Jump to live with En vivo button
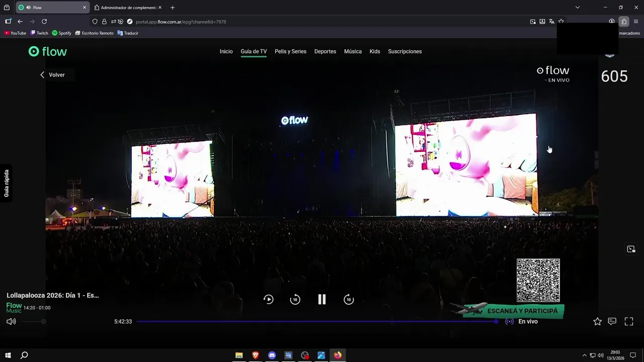 (x=522, y=321)
